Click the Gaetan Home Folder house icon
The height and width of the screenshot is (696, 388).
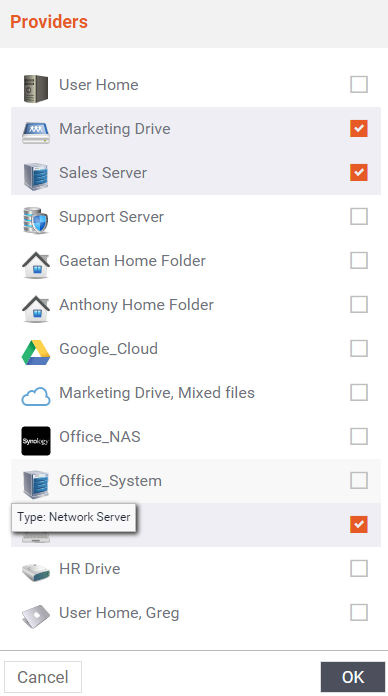click(x=36, y=265)
